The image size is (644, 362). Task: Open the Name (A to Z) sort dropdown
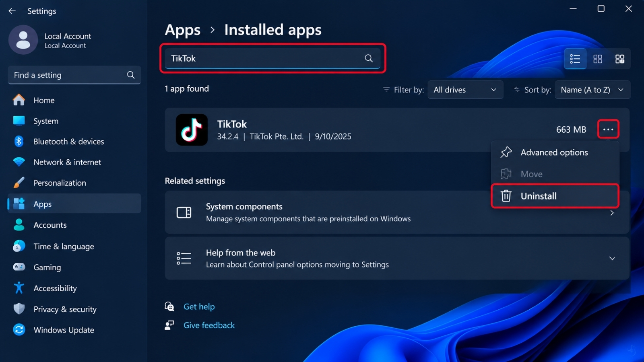(x=592, y=90)
